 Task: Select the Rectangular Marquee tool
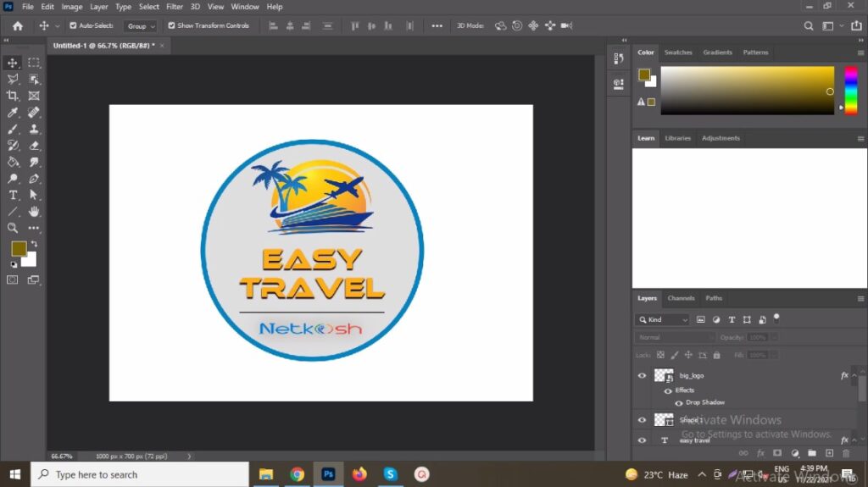pos(34,63)
